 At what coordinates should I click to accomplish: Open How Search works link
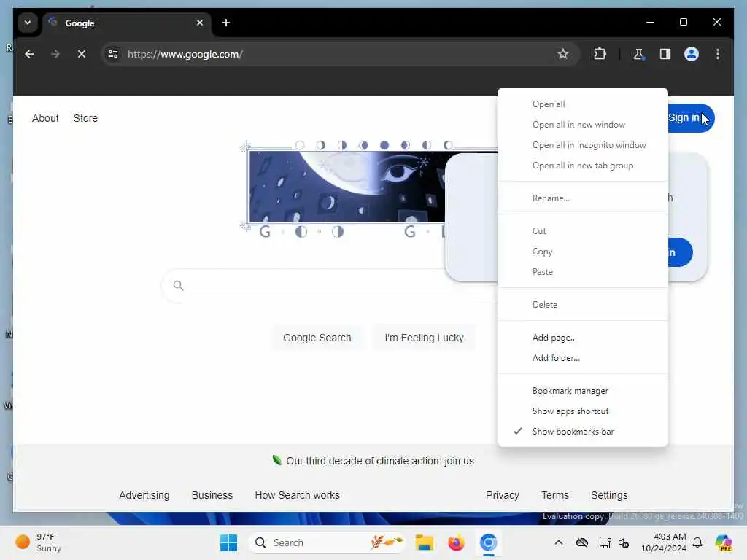(298, 495)
